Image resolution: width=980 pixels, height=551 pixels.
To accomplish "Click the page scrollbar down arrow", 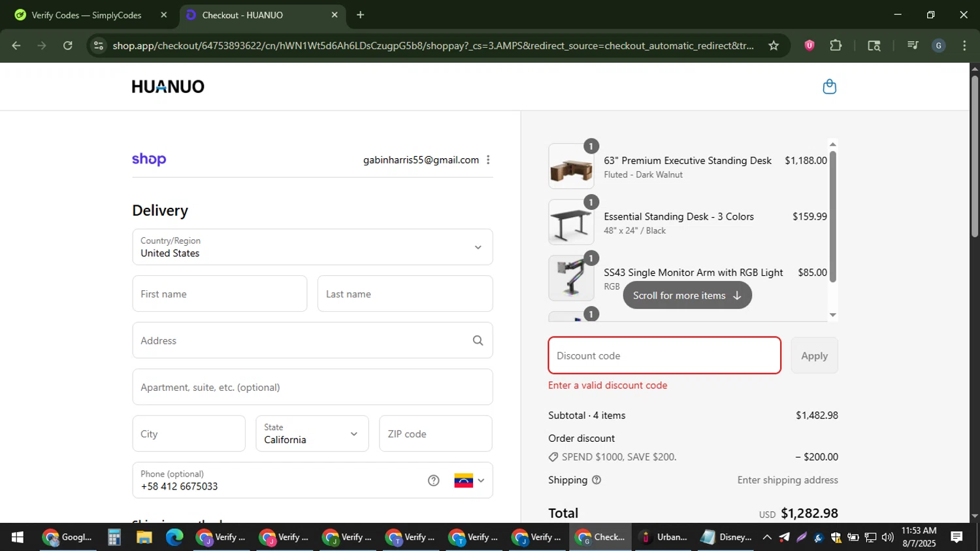I will click(x=975, y=516).
